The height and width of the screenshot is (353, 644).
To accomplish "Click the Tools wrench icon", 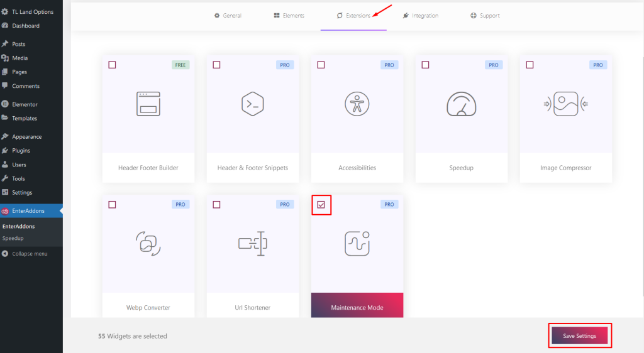I will pos(5,178).
